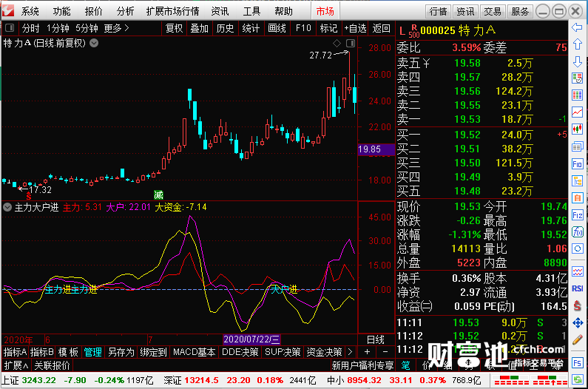Click the 标记 toolbar button
This screenshot has height=389, width=588.
[329, 28]
